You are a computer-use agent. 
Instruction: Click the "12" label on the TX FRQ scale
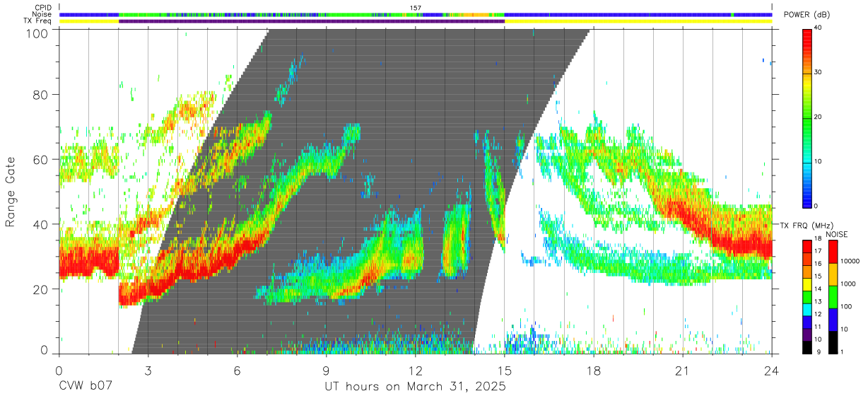click(819, 315)
